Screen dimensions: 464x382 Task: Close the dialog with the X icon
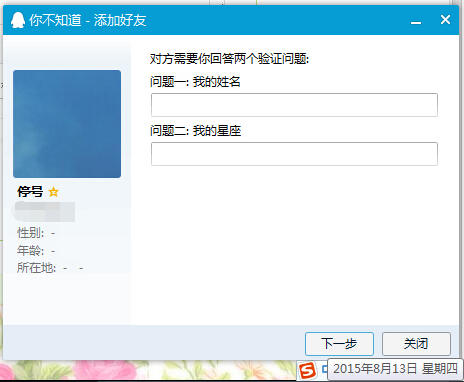(x=445, y=20)
